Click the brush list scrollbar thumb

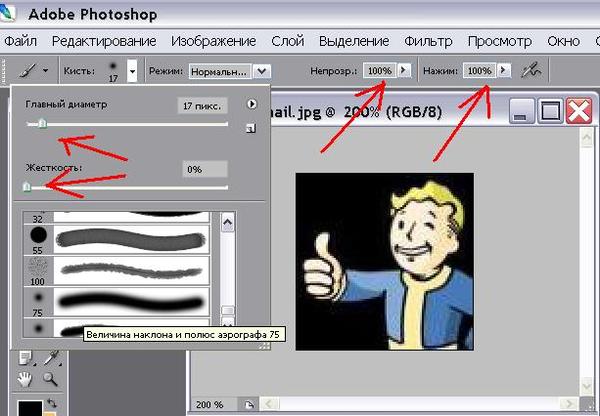pyautogui.click(x=228, y=310)
